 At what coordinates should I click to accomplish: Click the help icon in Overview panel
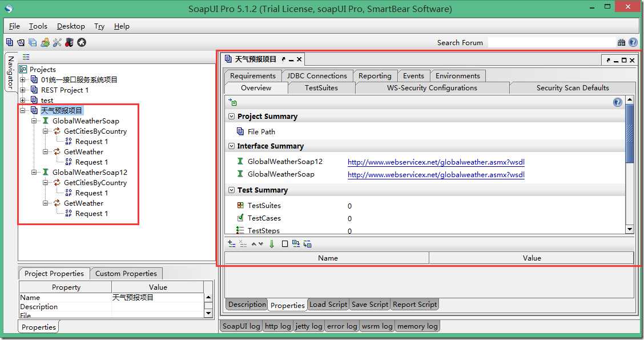[x=617, y=102]
